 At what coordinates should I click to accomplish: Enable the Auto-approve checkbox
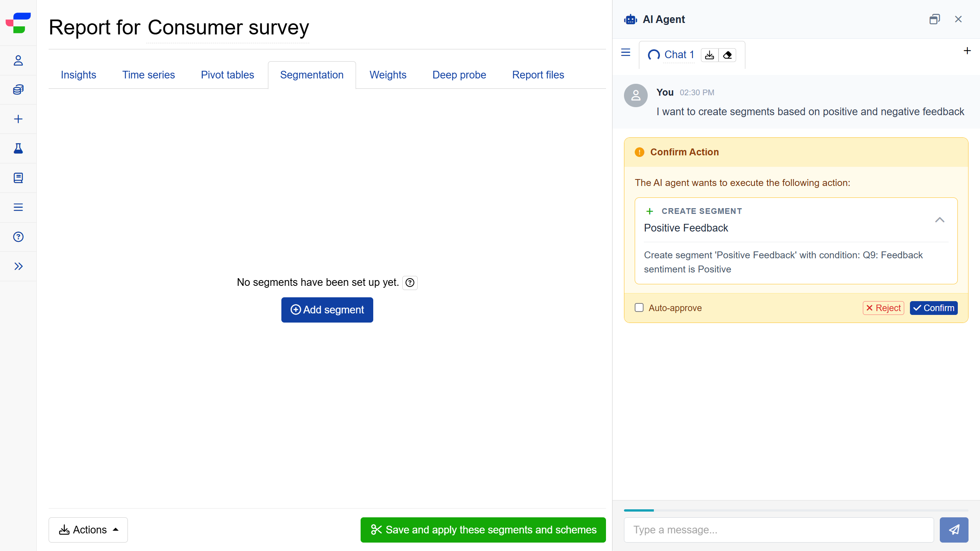point(639,307)
